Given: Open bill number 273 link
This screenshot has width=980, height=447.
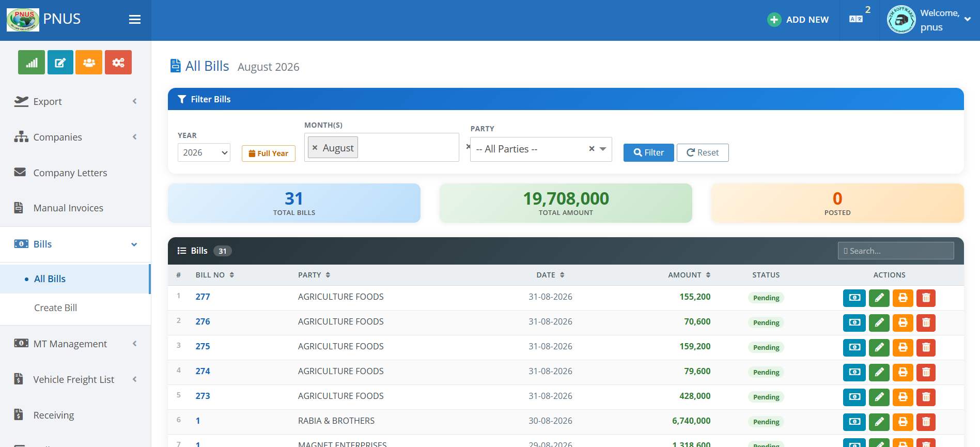Looking at the screenshot, I should [203, 396].
